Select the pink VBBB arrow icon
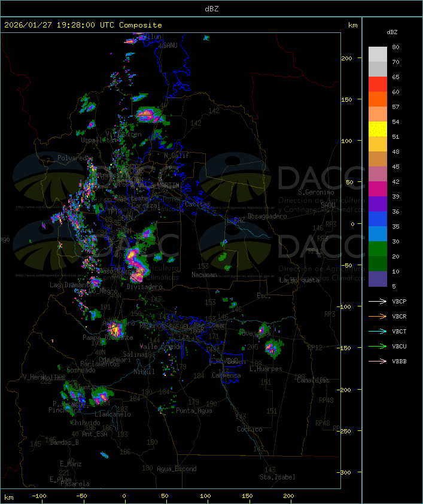Screen dimensions: 423x504 click(x=378, y=362)
